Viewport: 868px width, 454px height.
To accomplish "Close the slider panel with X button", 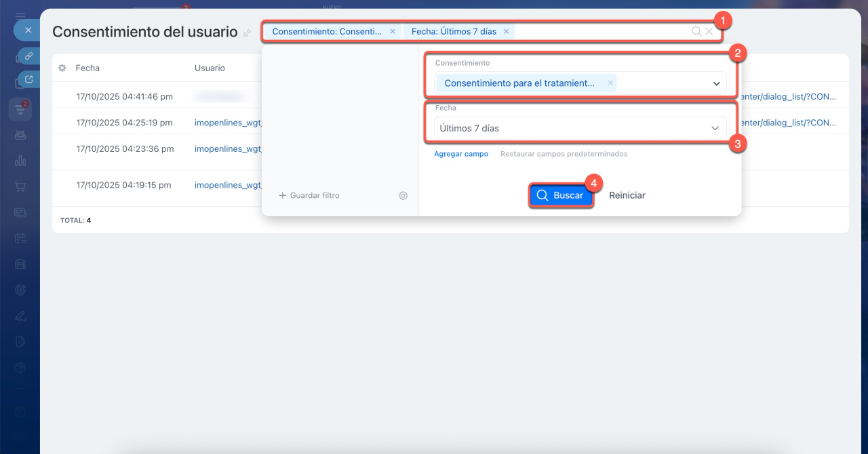I will click(28, 30).
